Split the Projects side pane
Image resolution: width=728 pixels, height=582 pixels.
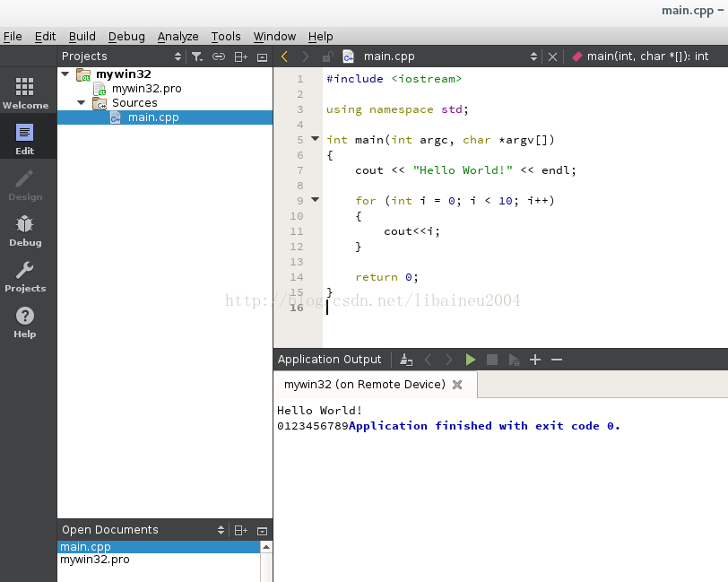(241, 56)
